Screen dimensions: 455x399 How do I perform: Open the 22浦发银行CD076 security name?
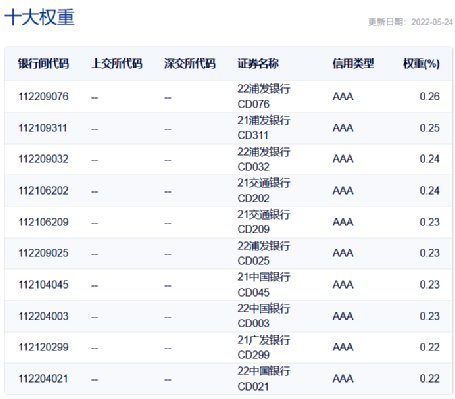pyautogui.click(x=264, y=96)
